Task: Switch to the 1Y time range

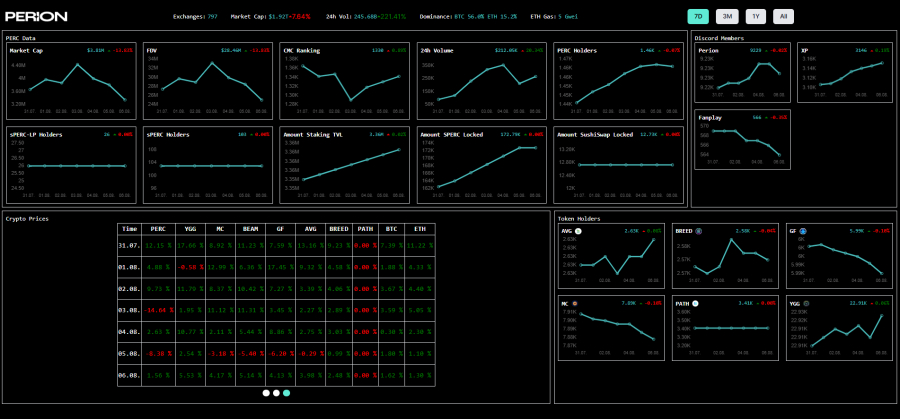Action: (x=755, y=16)
